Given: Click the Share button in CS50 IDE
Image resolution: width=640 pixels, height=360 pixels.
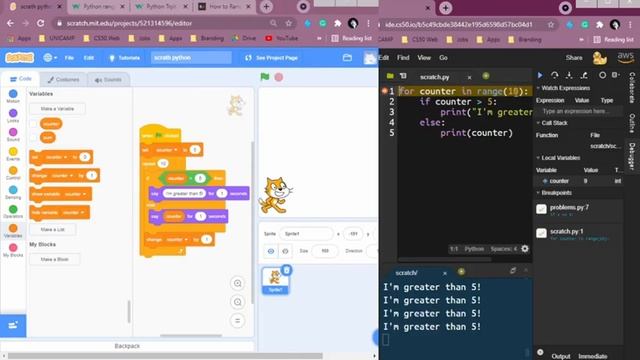Looking at the screenshot, I should 574,58.
